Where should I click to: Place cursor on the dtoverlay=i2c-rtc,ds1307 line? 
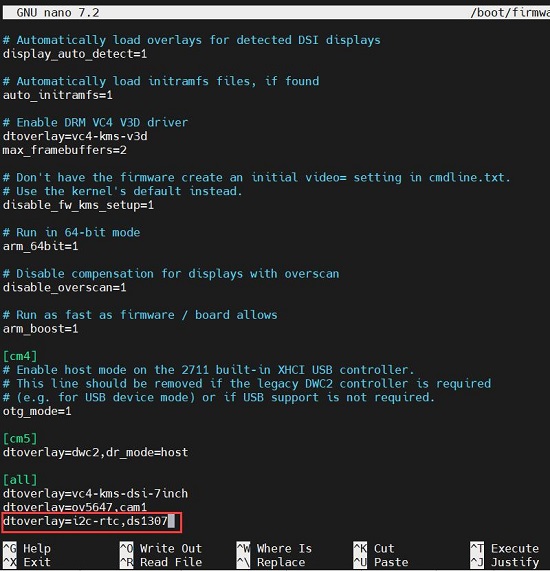85,521
